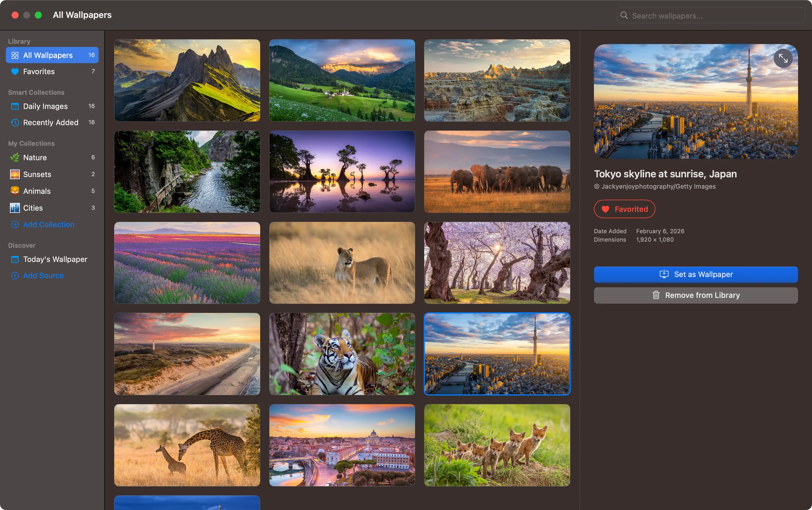The height and width of the screenshot is (510, 812).
Task: Click the magnifier icon in search bar
Action: pos(624,15)
